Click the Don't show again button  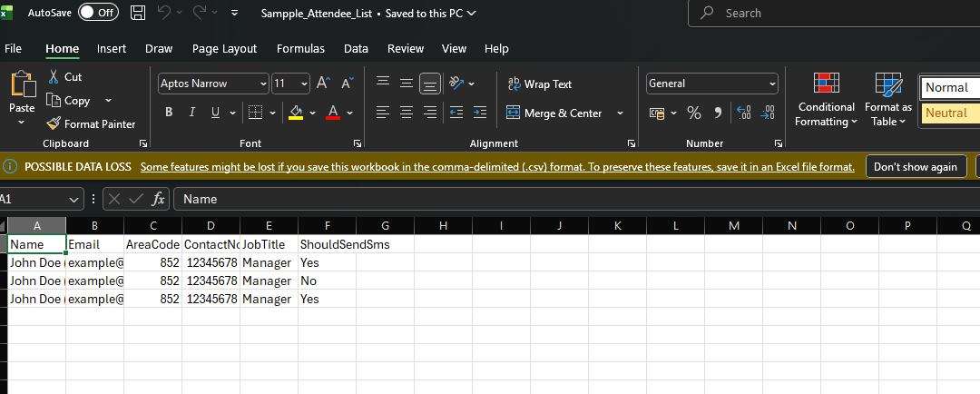pos(915,167)
